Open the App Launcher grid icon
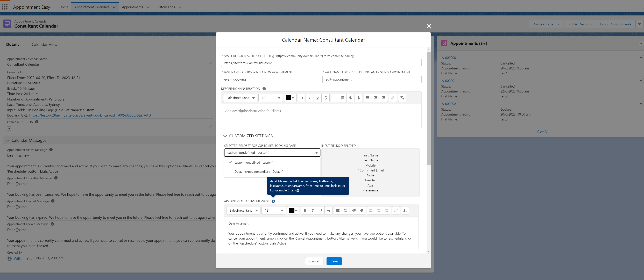Image resolution: width=644 pixels, height=280 pixels. [x=5, y=7]
